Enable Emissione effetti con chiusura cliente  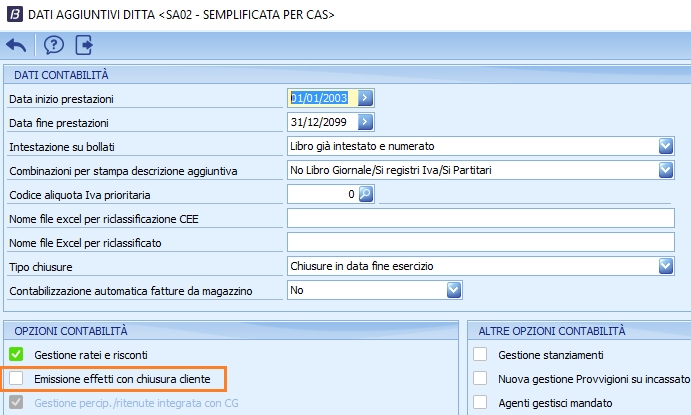[x=16, y=378]
